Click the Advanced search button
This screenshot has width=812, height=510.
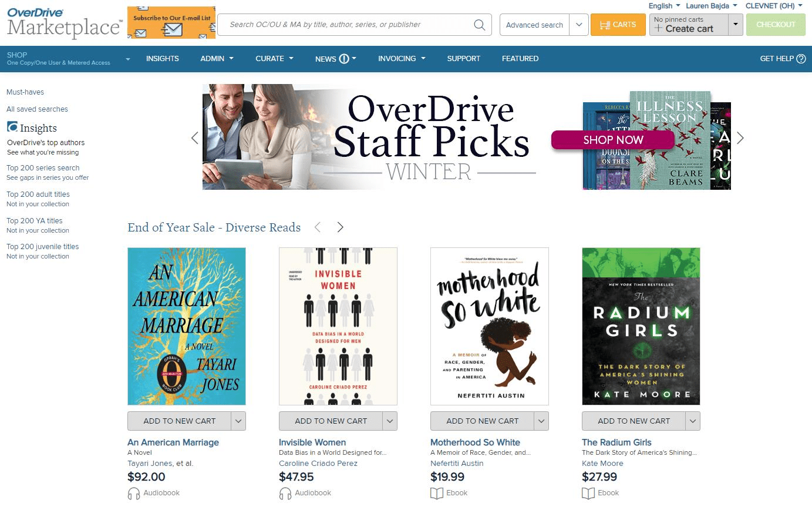[x=535, y=25]
